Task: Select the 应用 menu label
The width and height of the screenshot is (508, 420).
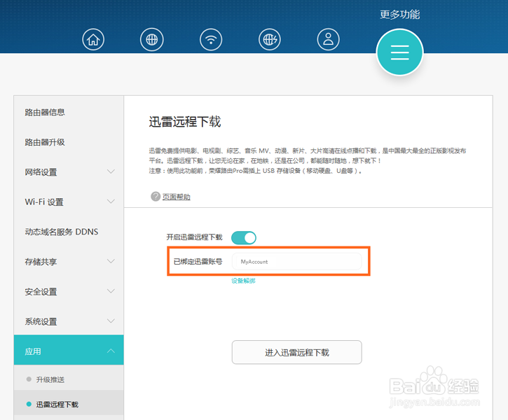Action: pyautogui.click(x=33, y=351)
